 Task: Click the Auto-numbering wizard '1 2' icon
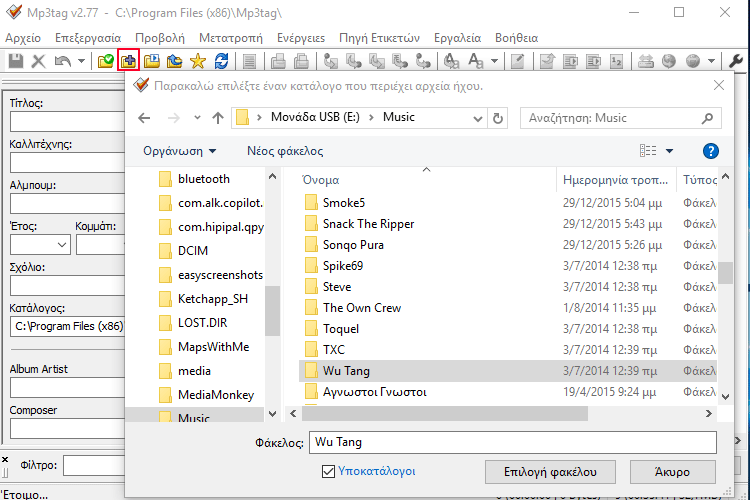point(617,61)
